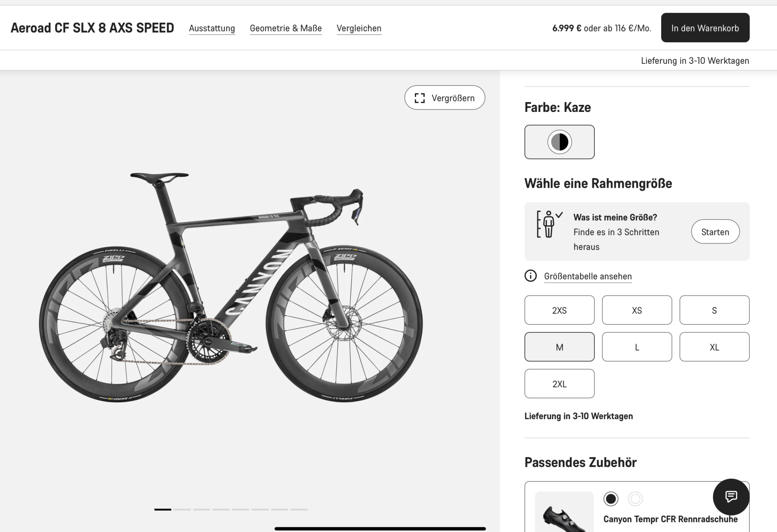Open Größentabelle ansehen link
Screen dimensions: 777x532
[x=587, y=276]
